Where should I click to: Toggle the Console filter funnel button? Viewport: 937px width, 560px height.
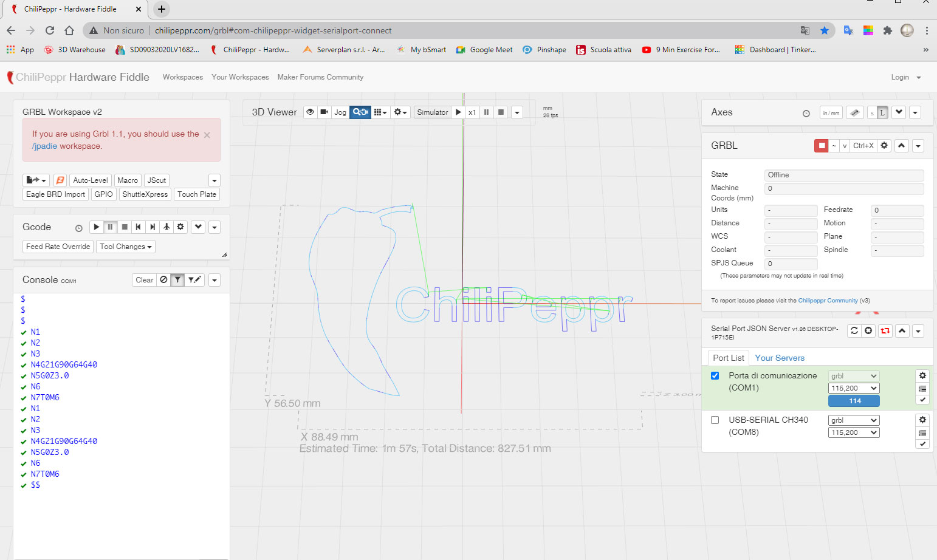(177, 280)
